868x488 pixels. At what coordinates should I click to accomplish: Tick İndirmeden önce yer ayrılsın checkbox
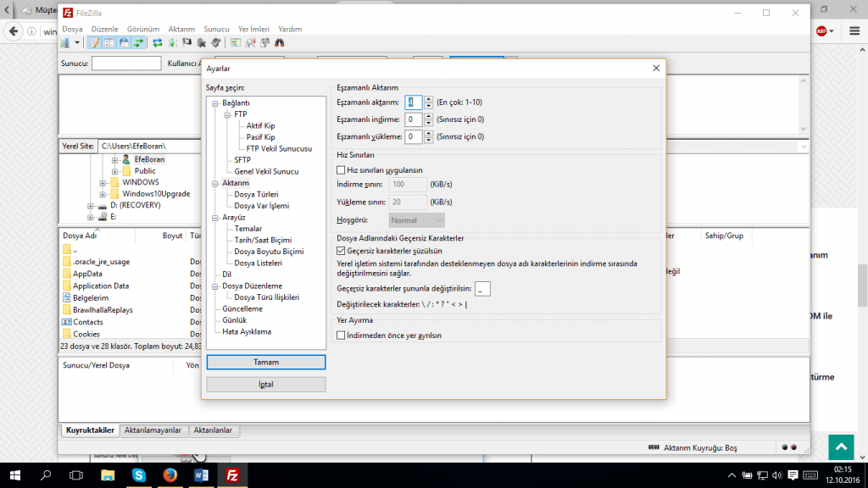[341, 335]
